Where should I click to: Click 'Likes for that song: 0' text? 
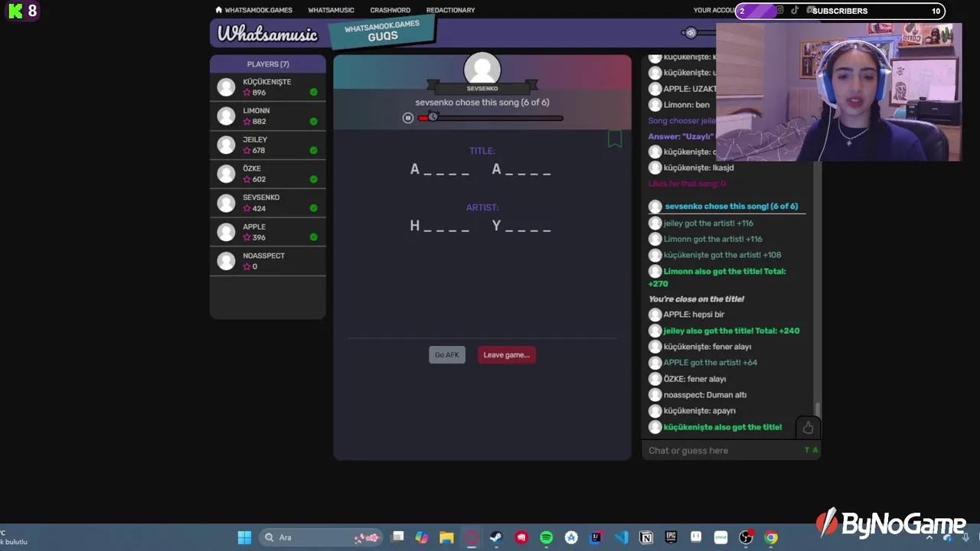click(x=687, y=184)
